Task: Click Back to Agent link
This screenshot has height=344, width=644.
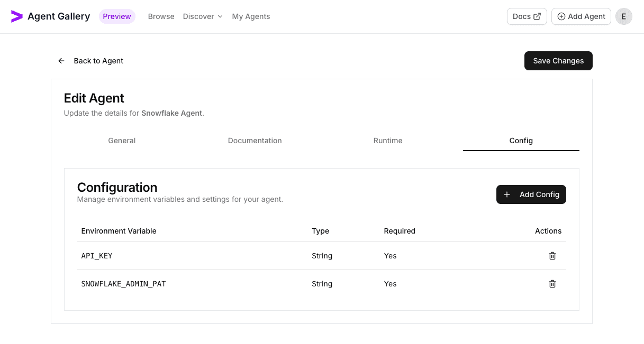Action: pyautogui.click(x=98, y=61)
